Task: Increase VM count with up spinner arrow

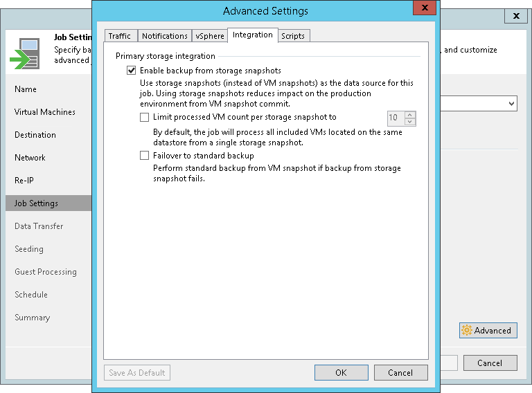Action: coord(410,115)
